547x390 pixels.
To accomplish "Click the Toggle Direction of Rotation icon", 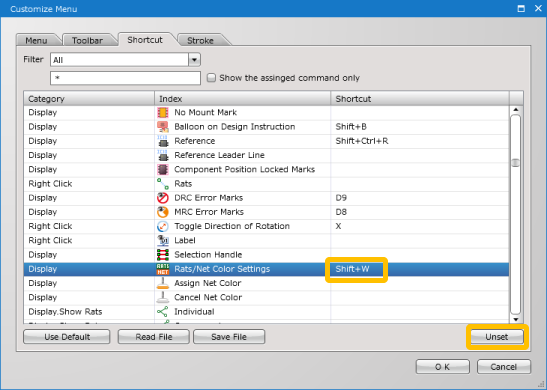I will pos(163,226).
